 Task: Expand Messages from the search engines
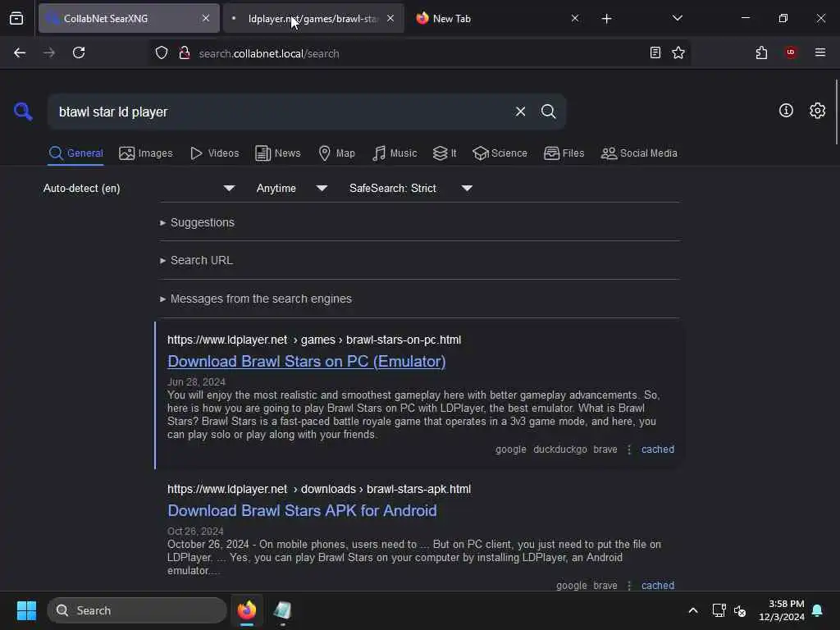point(256,299)
